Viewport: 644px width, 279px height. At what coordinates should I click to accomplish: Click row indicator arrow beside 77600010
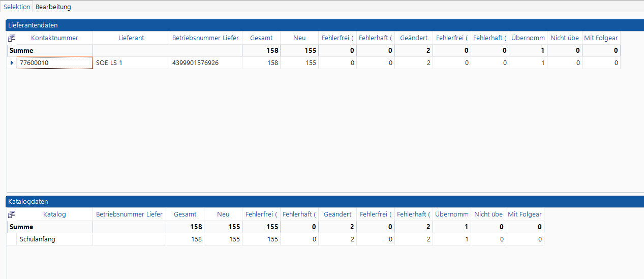pyautogui.click(x=12, y=63)
